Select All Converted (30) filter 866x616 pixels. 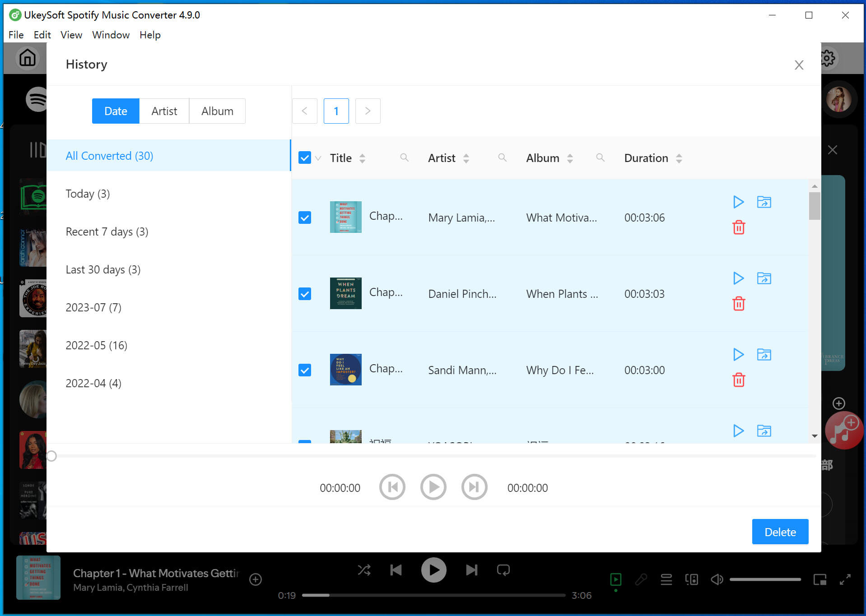pos(169,156)
